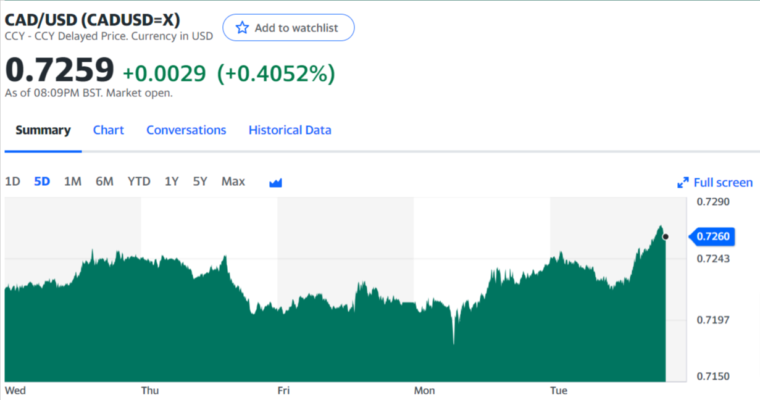Show the 1Y chart range

point(172,182)
